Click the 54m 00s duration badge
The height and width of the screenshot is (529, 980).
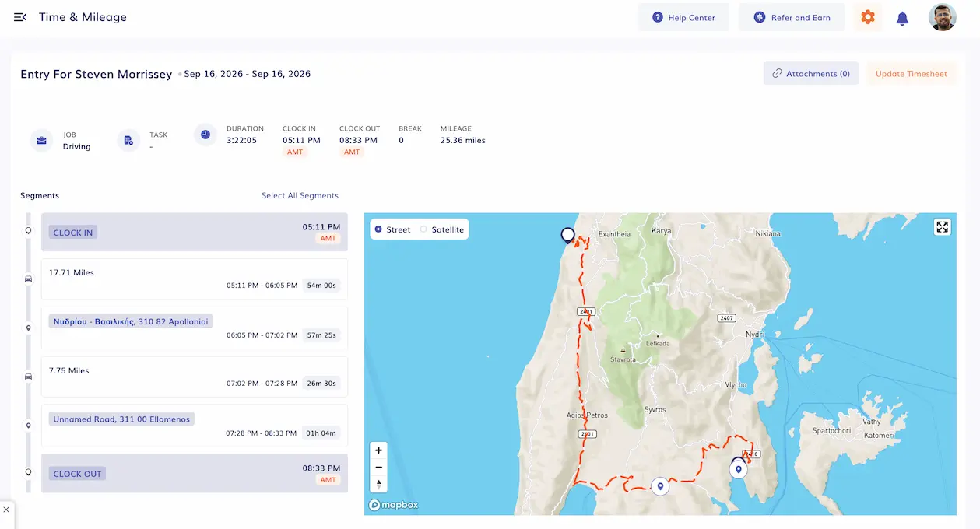click(x=321, y=286)
